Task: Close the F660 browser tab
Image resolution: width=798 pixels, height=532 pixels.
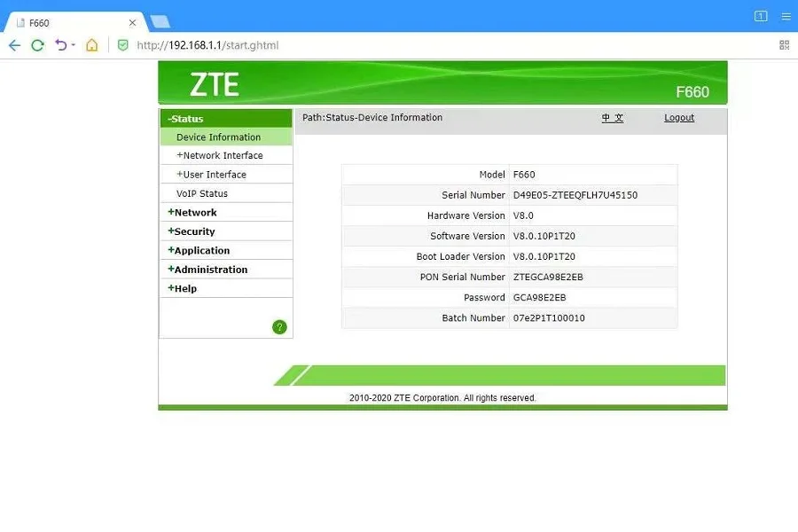Action: (x=133, y=22)
